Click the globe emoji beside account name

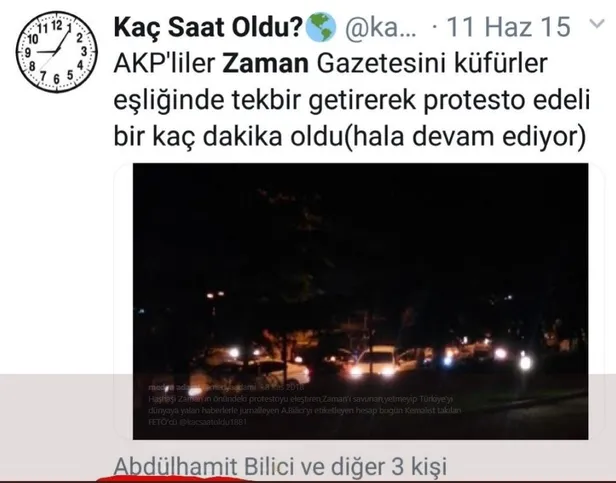click(x=321, y=28)
